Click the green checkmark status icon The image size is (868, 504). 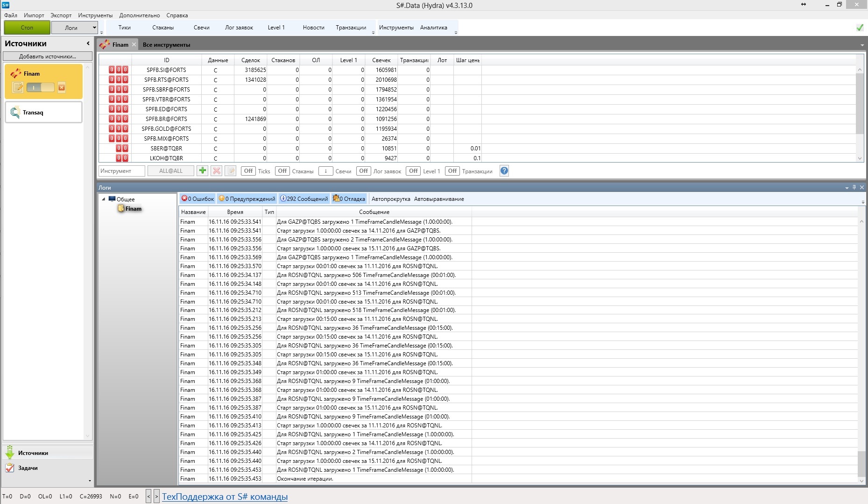click(x=860, y=28)
